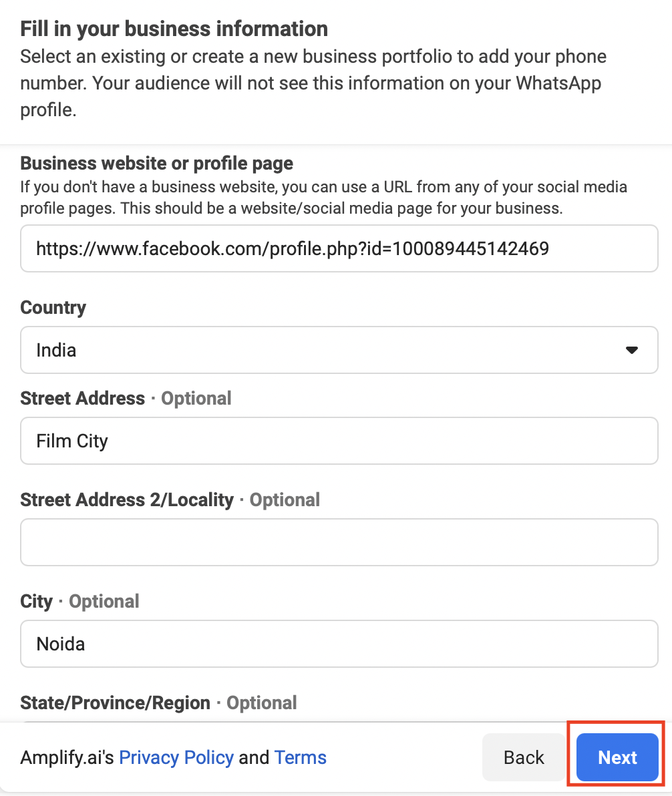Open the Amplify.ai Privacy Policy link
Image resolution: width=672 pixels, height=796 pixels.
176,757
